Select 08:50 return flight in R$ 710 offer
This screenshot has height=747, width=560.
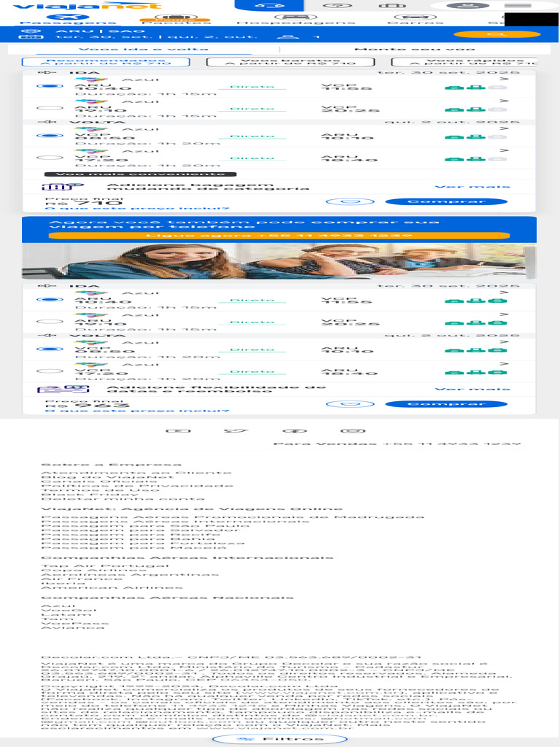coord(50,136)
